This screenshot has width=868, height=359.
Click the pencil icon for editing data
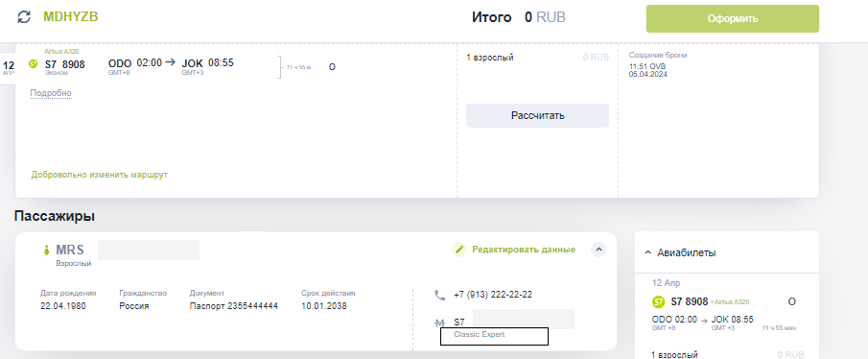458,250
